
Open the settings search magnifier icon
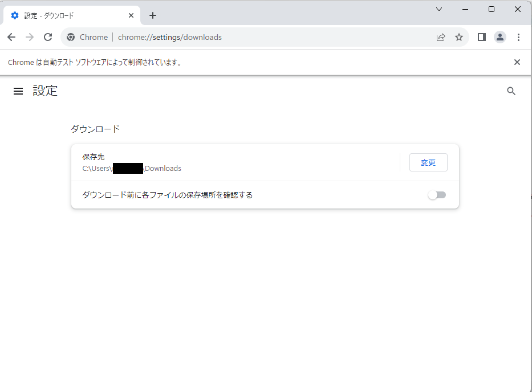(x=511, y=91)
